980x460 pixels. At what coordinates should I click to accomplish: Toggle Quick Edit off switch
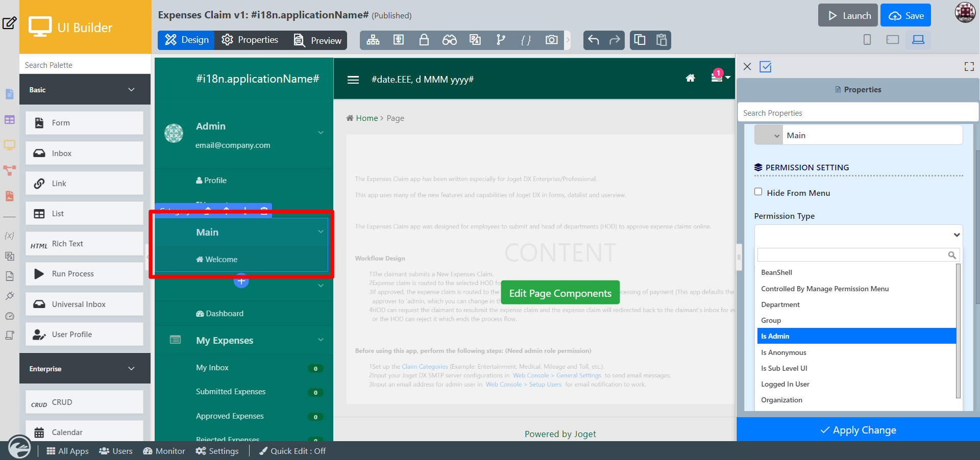pos(292,451)
